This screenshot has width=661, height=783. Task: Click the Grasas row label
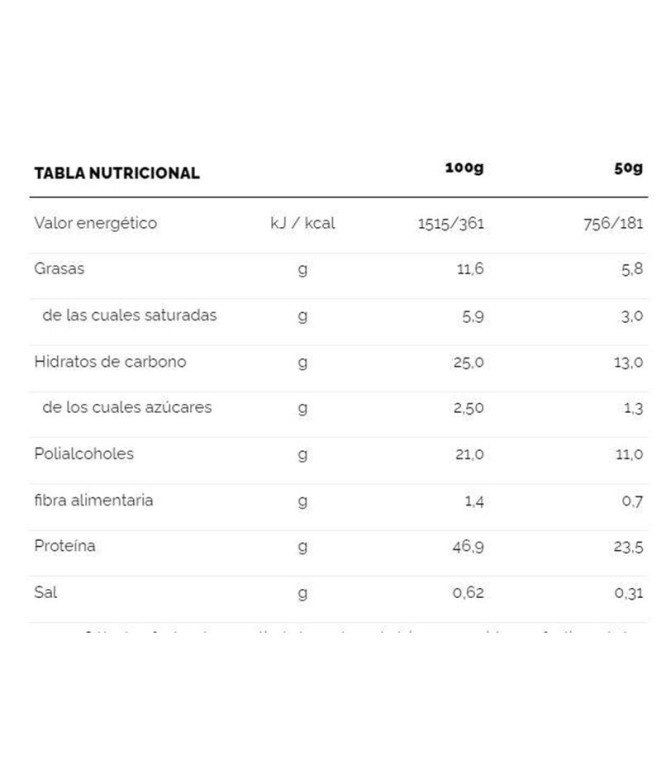(x=58, y=269)
